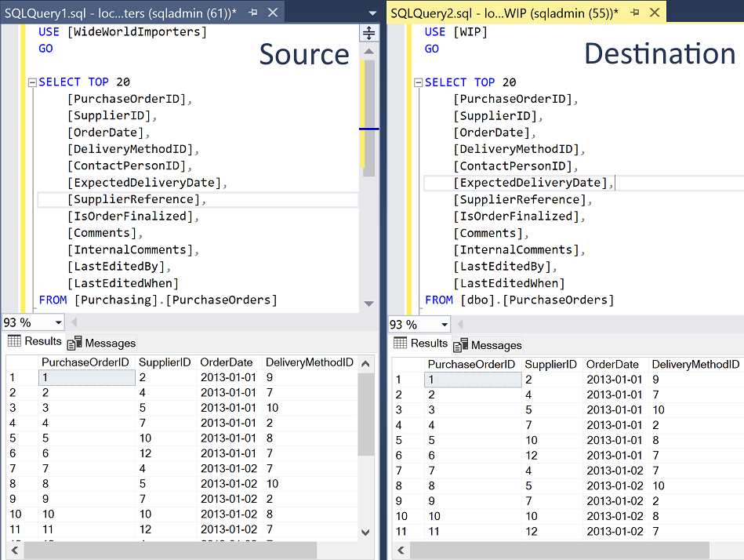
Task: Click the Source results grid scroll down arrow
Action: [x=365, y=533]
